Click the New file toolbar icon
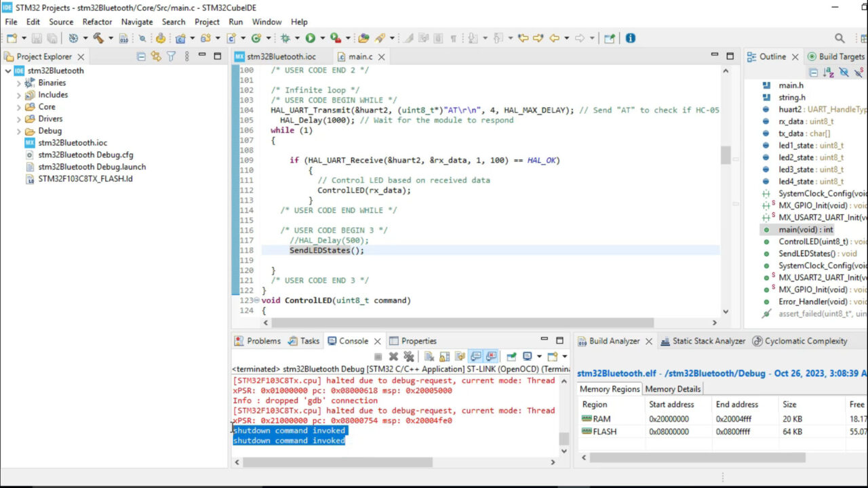This screenshot has width=868, height=488. pos(12,39)
